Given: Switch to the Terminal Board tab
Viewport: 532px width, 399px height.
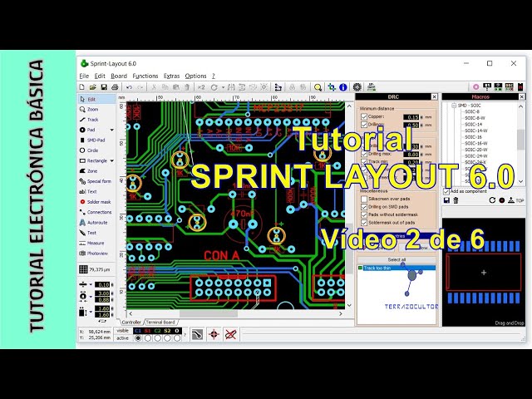Looking at the screenshot, I should 160,322.
